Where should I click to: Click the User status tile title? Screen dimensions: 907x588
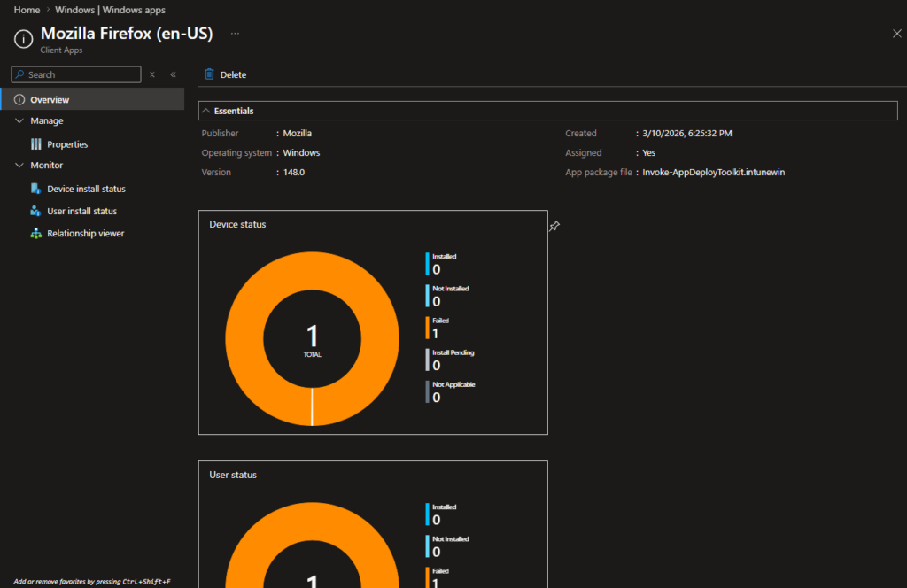tap(233, 475)
